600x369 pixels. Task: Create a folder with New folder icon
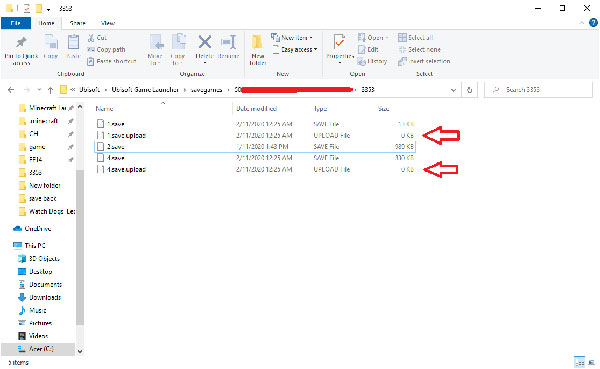coord(258,42)
